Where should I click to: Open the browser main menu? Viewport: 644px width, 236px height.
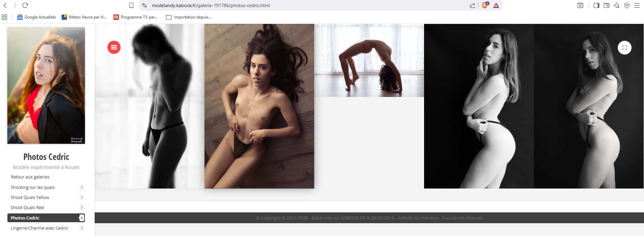tap(637, 5)
